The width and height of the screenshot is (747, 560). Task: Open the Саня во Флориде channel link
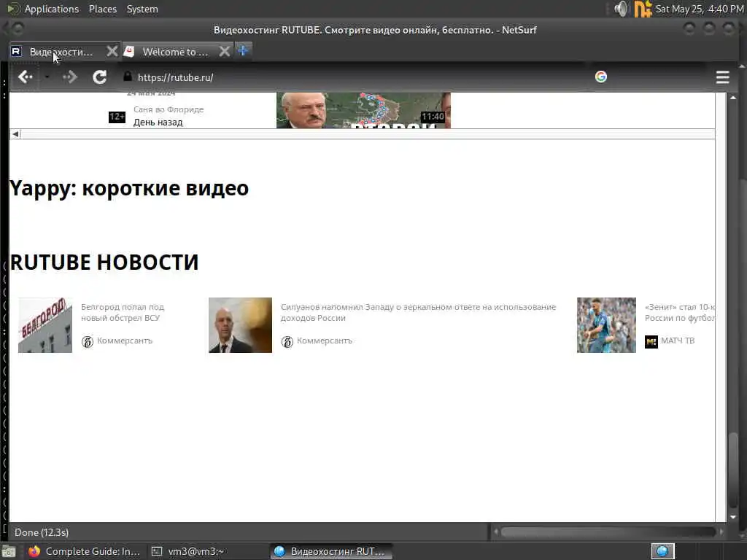point(169,109)
